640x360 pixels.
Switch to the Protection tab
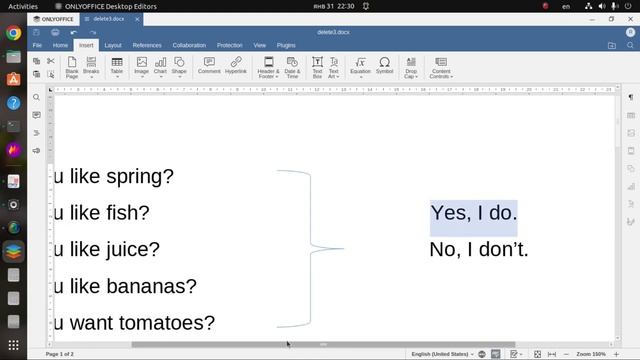tap(229, 45)
